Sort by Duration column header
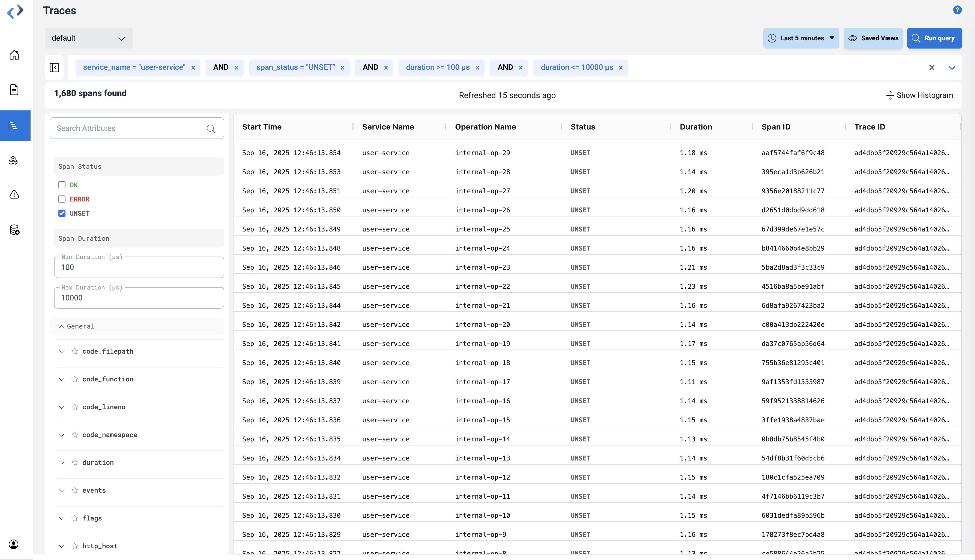Image resolution: width=975 pixels, height=560 pixels. click(x=696, y=127)
